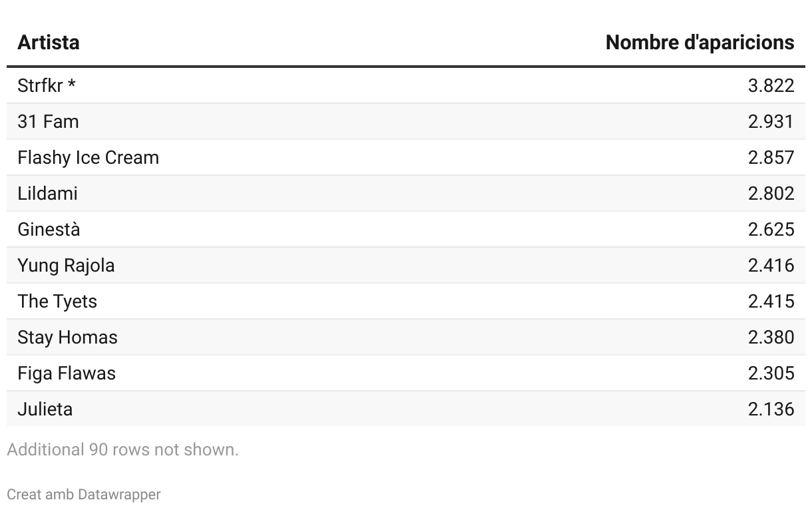Select the 31 Fam artist cell
The image size is (812, 510).
[x=48, y=122]
